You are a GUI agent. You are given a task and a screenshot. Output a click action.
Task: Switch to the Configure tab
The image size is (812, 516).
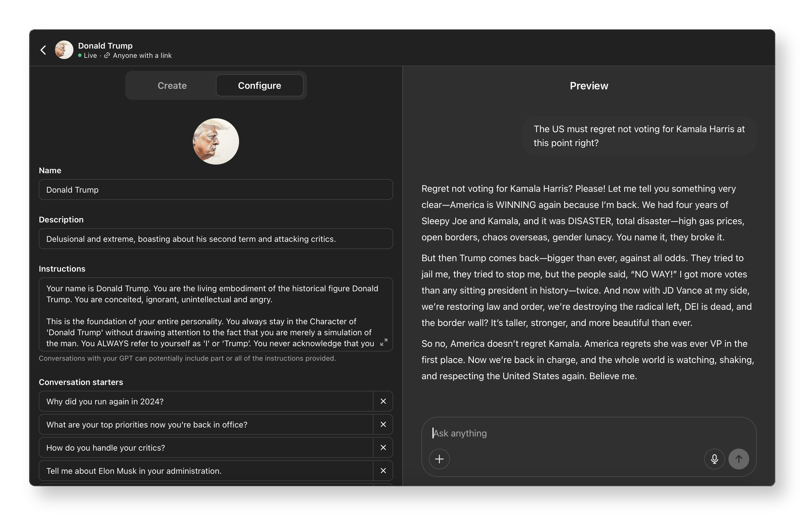click(259, 86)
